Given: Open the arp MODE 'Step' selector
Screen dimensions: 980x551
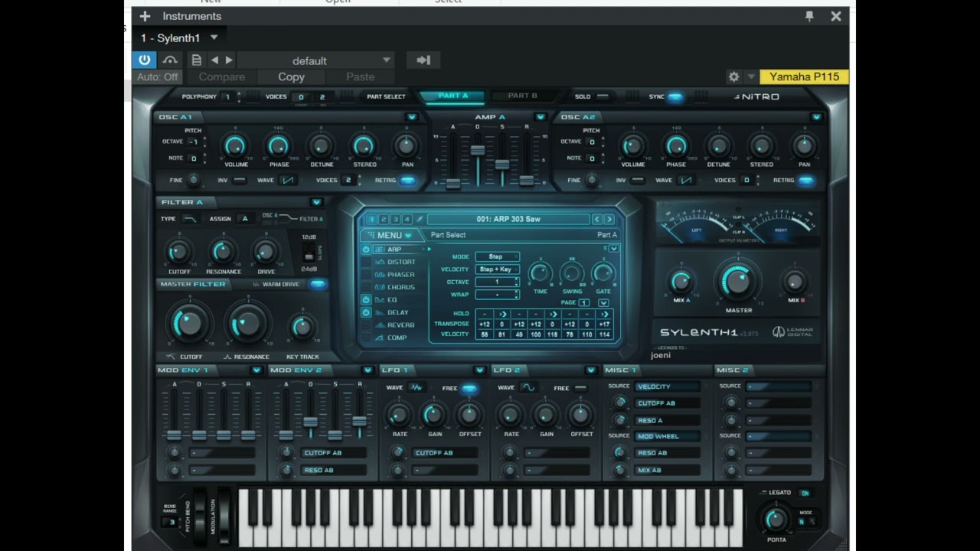Looking at the screenshot, I should point(497,257).
